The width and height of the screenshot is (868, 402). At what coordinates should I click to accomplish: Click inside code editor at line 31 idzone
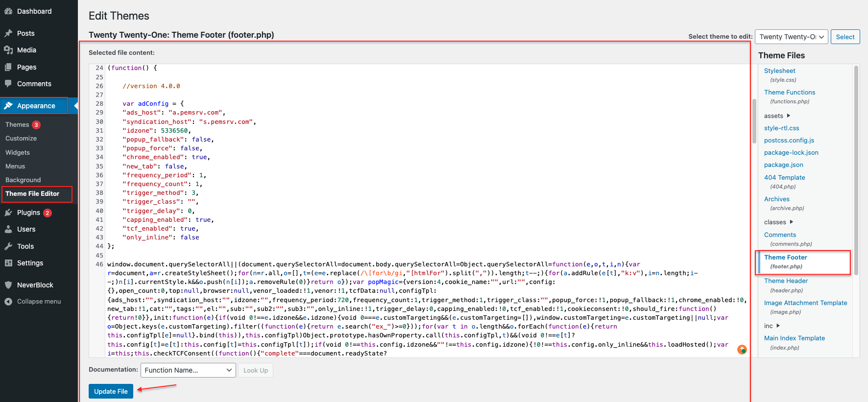(x=157, y=131)
